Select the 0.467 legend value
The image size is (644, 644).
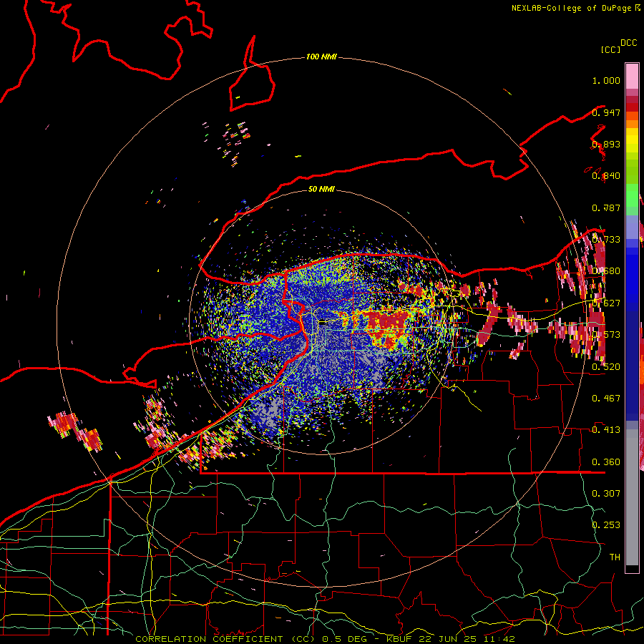tap(606, 398)
